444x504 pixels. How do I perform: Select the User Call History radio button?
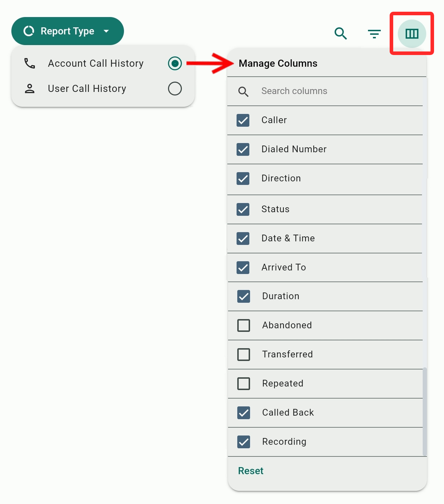click(x=174, y=88)
